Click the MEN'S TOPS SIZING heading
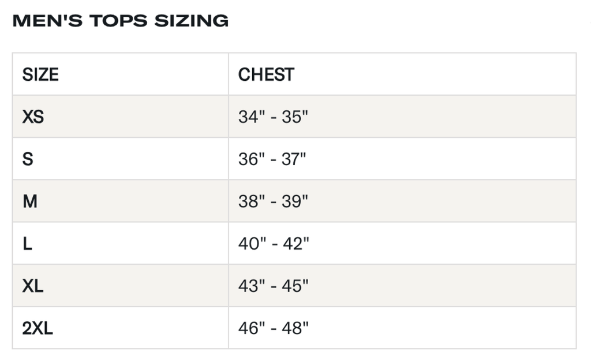This screenshot has width=591, height=364. (x=120, y=21)
